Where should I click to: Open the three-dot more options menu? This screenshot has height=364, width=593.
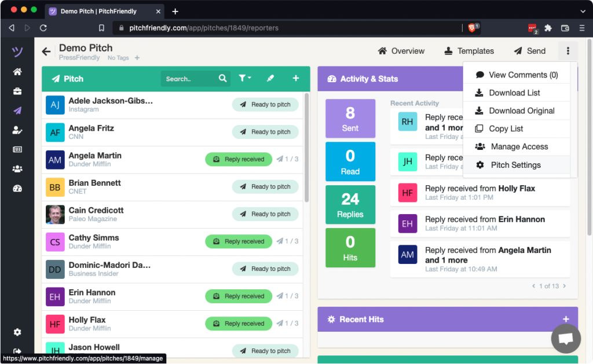pos(568,51)
